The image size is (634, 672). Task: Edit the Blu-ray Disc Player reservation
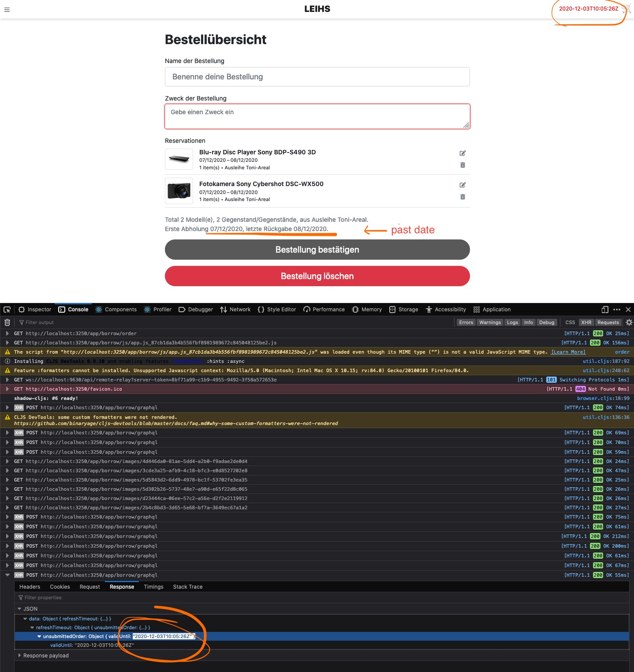(462, 153)
